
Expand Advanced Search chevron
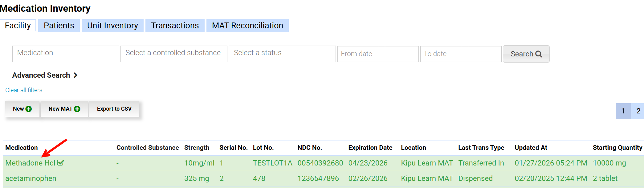[x=75, y=75]
